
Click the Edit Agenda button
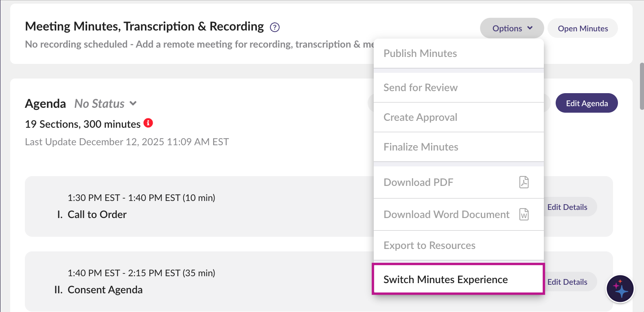587,103
